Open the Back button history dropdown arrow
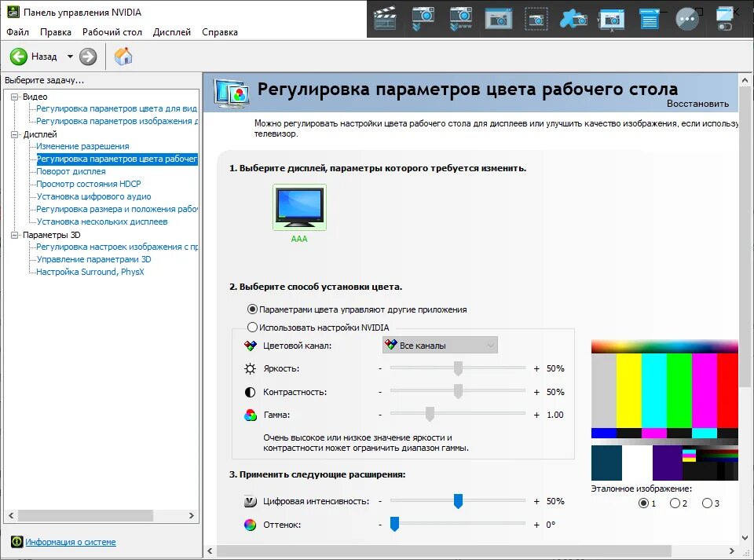Image resolution: width=754 pixels, height=560 pixels. pyautogui.click(x=70, y=57)
